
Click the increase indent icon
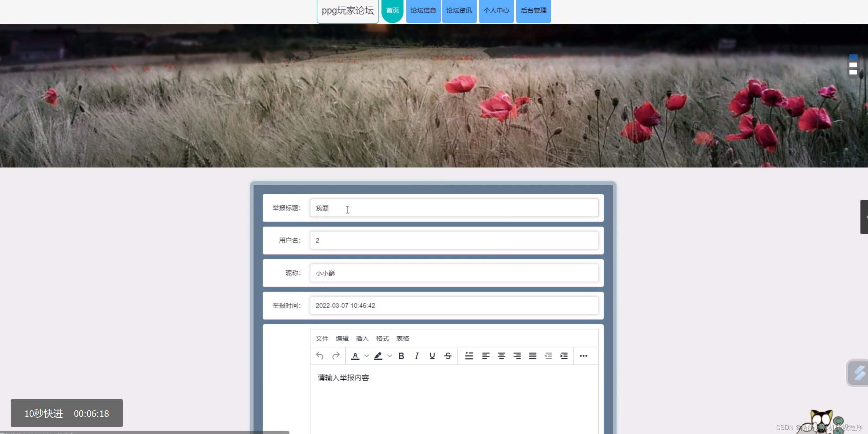click(564, 356)
